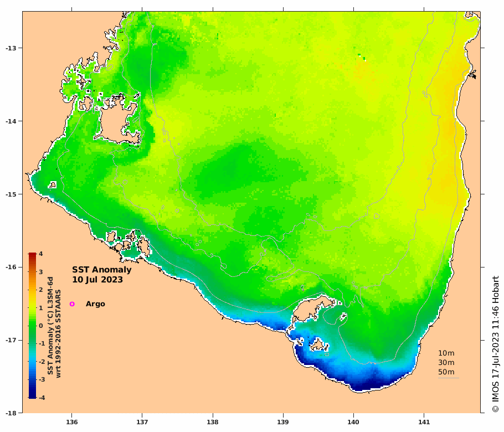Click the colorbar value 4
The height and width of the screenshot is (432, 504).
41,254
